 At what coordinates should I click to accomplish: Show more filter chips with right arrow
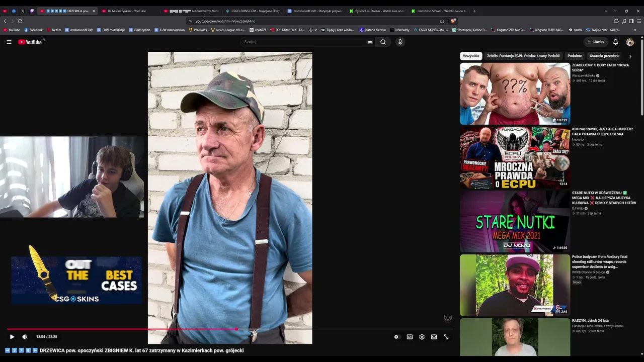(x=630, y=56)
